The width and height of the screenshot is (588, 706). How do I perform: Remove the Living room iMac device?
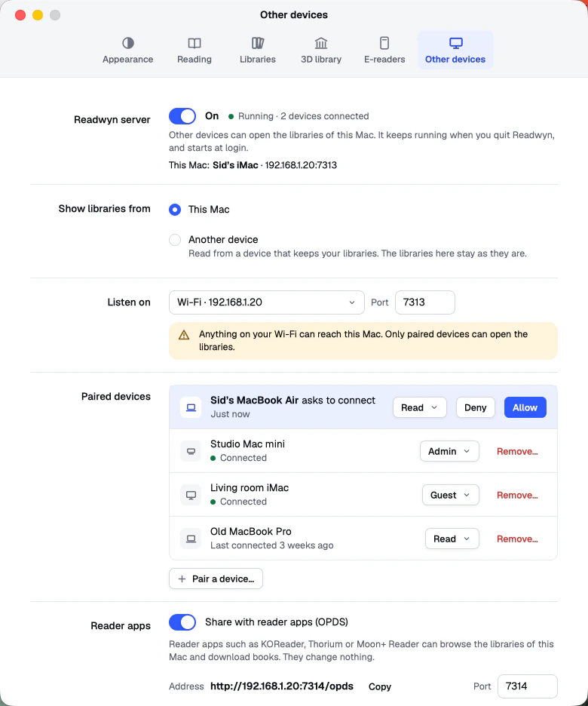coord(517,496)
